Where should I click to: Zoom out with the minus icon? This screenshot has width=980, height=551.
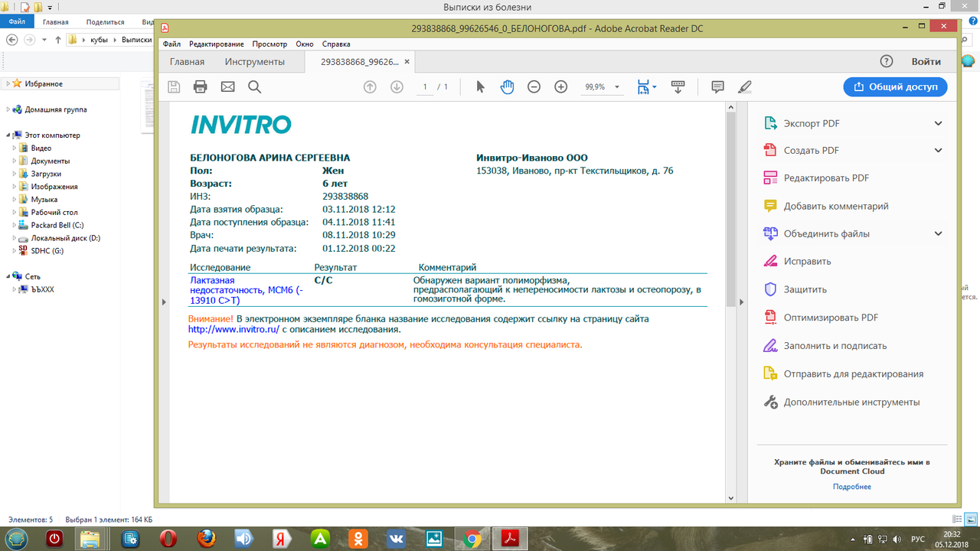click(x=534, y=86)
